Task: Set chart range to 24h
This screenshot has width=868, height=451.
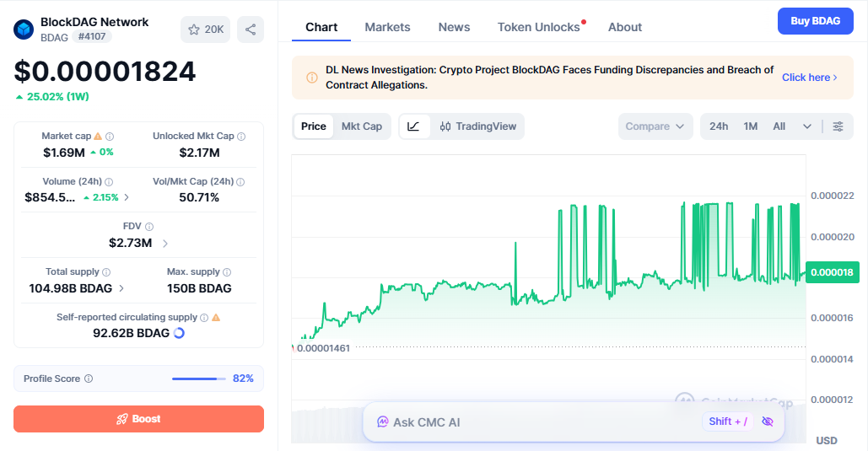Action: pos(719,126)
